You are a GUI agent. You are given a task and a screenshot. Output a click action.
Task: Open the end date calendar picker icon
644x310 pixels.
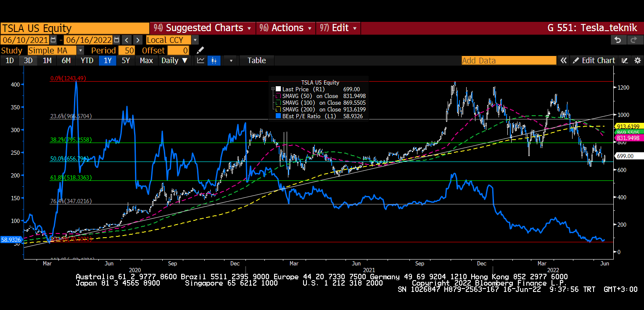[116, 40]
